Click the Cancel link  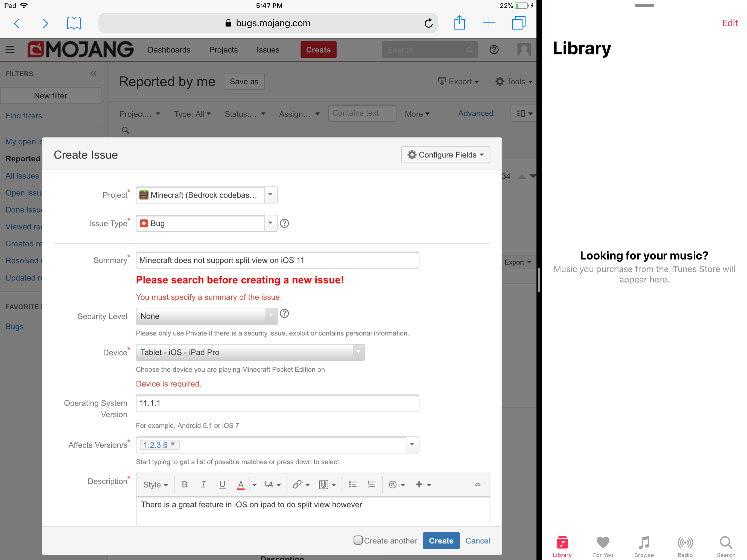(477, 540)
